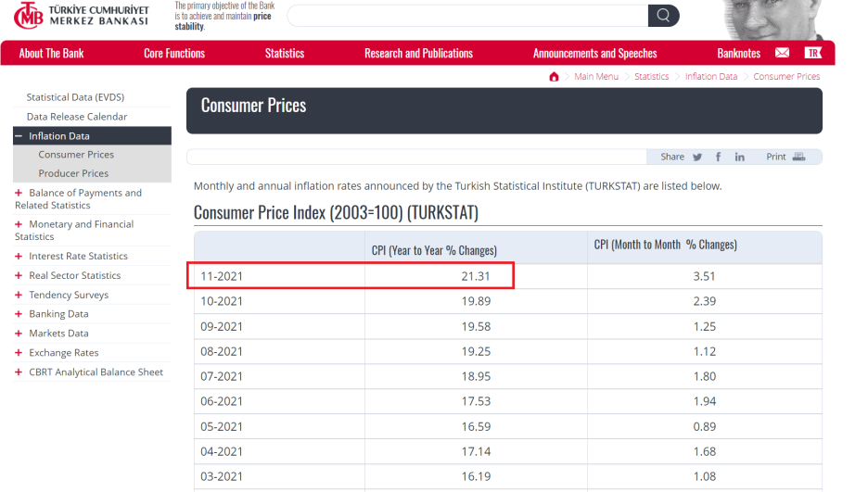Click the search magnifier button
This screenshot has width=868, height=492.
point(663,16)
